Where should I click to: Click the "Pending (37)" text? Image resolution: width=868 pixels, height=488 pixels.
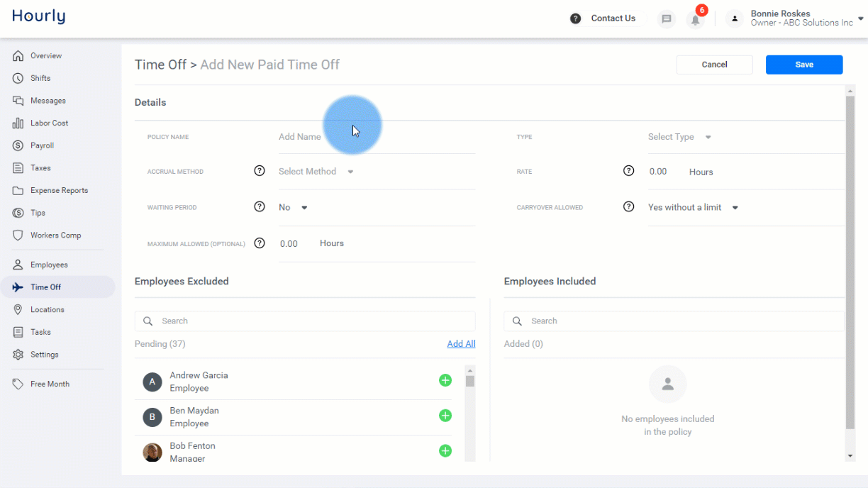[x=160, y=344]
